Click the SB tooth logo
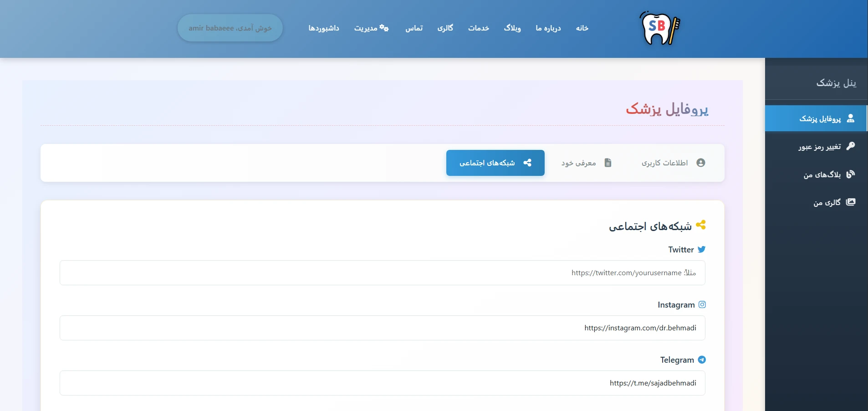The image size is (868, 411). [659, 28]
